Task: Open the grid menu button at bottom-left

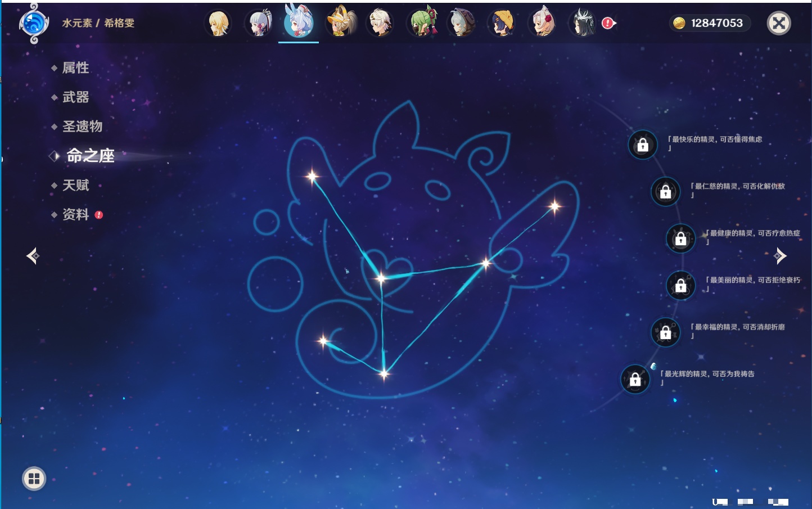Action: coord(34,479)
